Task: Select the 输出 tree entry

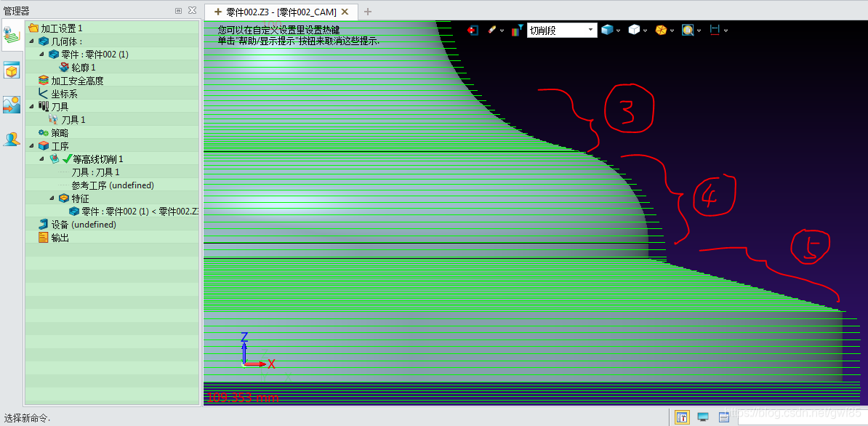Action: pyautogui.click(x=60, y=238)
